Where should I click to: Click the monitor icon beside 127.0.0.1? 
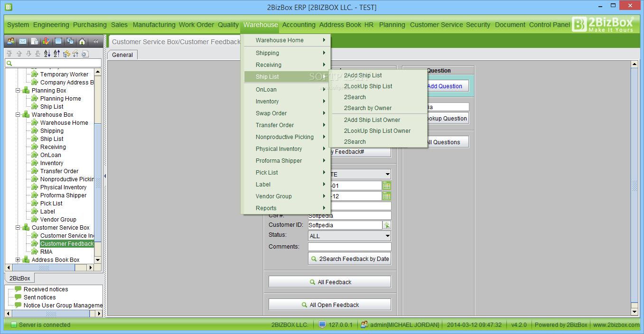tap(322, 325)
